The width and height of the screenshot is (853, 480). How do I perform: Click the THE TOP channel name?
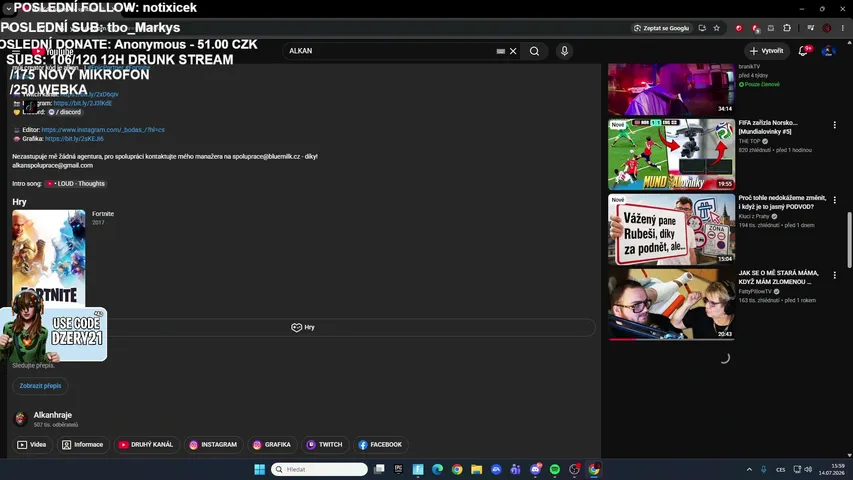749,141
